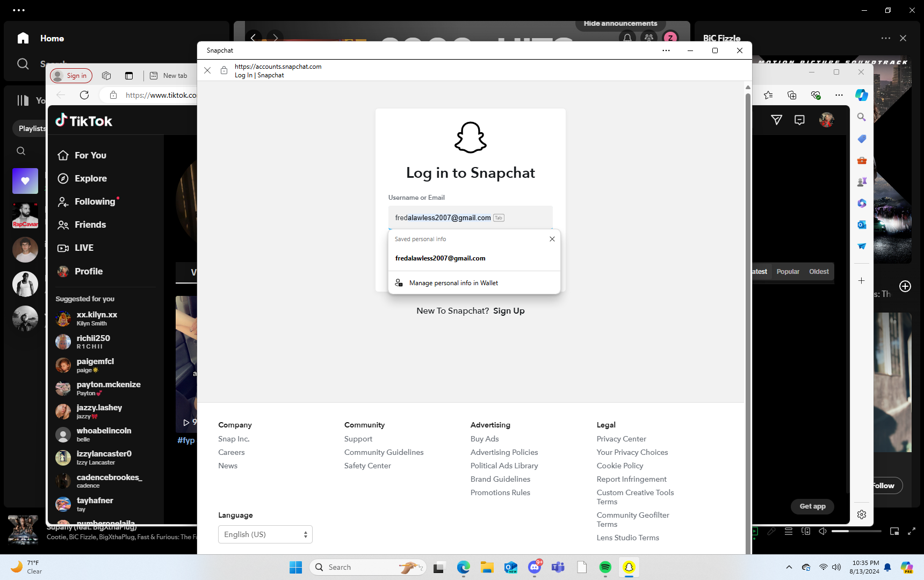Open Snap Inc. footer link
Image resolution: width=924 pixels, height=580 pixels.
point(234,439)
